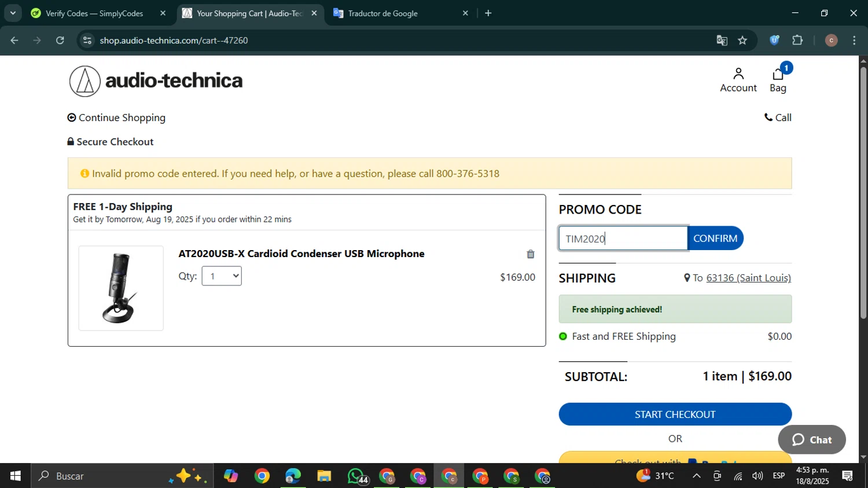Select the Your Shopping Cart tab

249,13
